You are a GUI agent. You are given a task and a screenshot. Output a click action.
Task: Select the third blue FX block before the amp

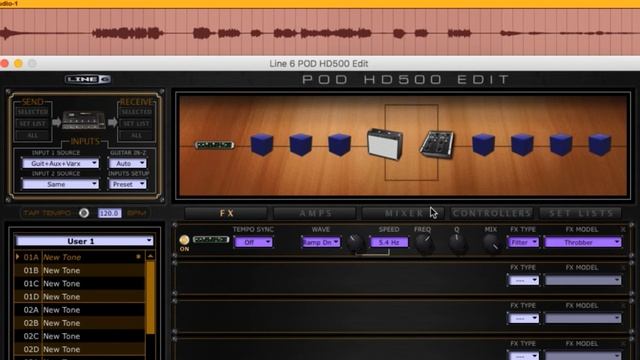tap(300, 144)
